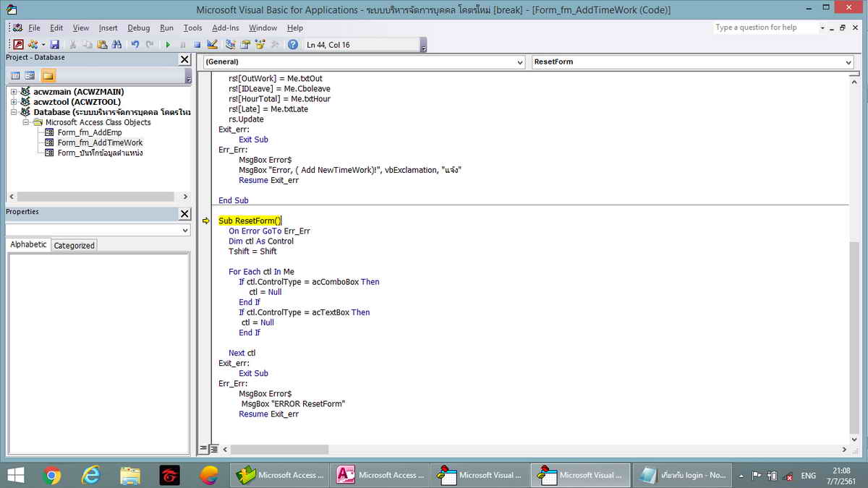Viewport: 868px width, 488px height.
Task: Click the Cut scissors icon
Action: 73,45
